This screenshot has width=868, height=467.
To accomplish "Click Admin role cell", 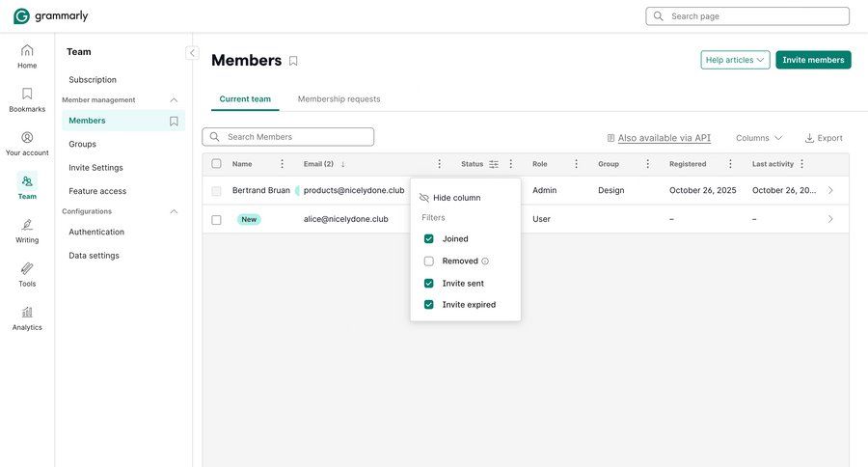I will tap(545, 190).
